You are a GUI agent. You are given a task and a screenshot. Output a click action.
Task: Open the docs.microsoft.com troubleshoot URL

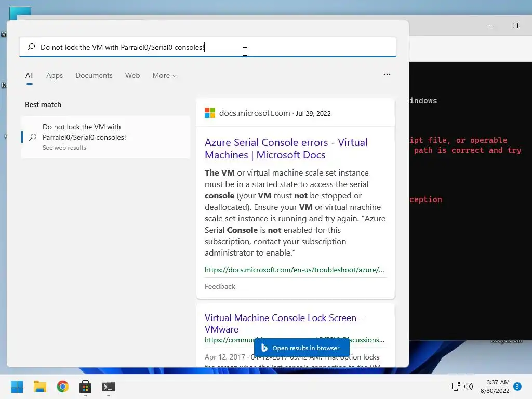[x=294, y=270]
